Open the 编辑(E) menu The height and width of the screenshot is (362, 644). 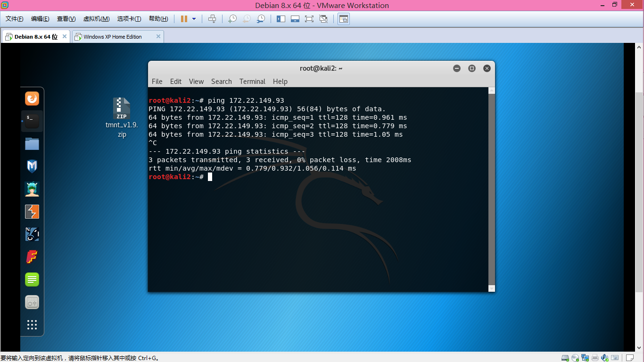pos(40,19)
